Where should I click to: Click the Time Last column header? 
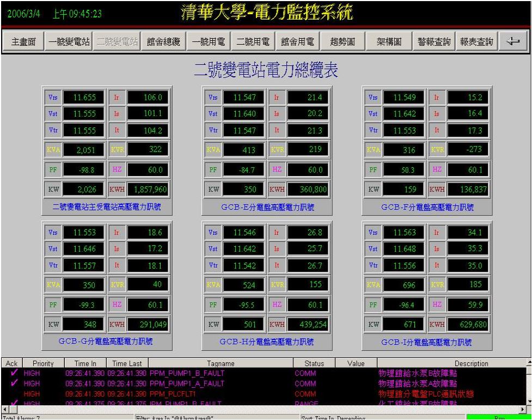coord(127,363)
